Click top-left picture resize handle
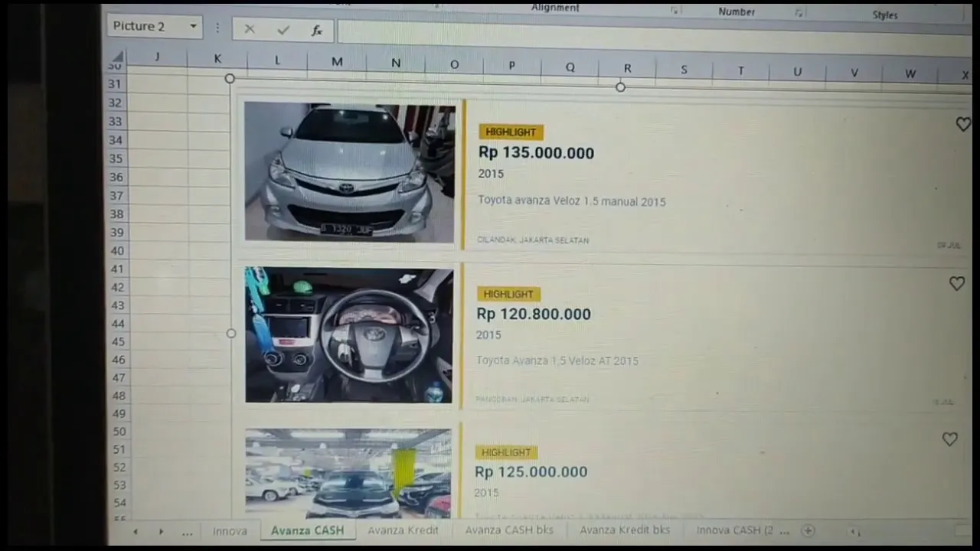This screenshot has width=980, height=551. pos(230,79)
